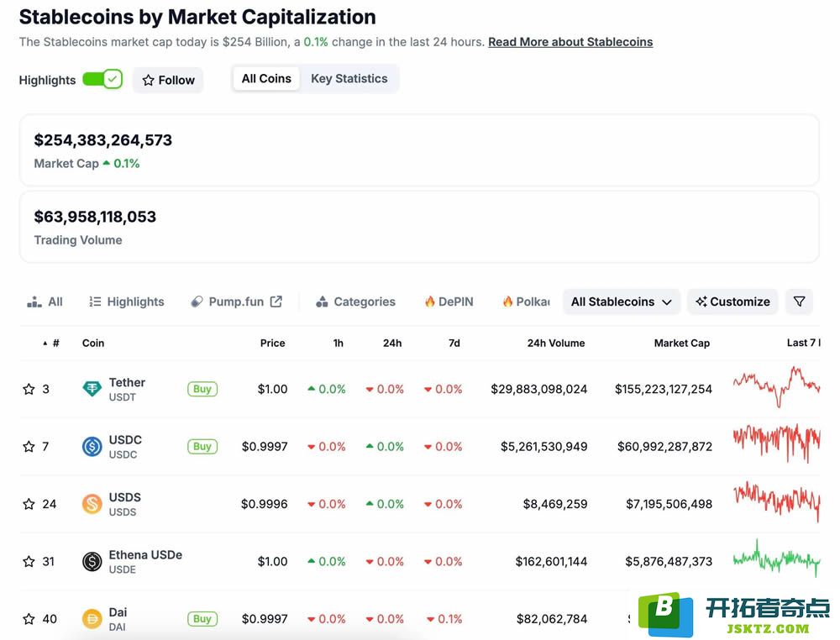This screenshot has height=640, width=840.
Task: Click USDC market cap $60,992,287,872
Action: click(x=664, y=447)
